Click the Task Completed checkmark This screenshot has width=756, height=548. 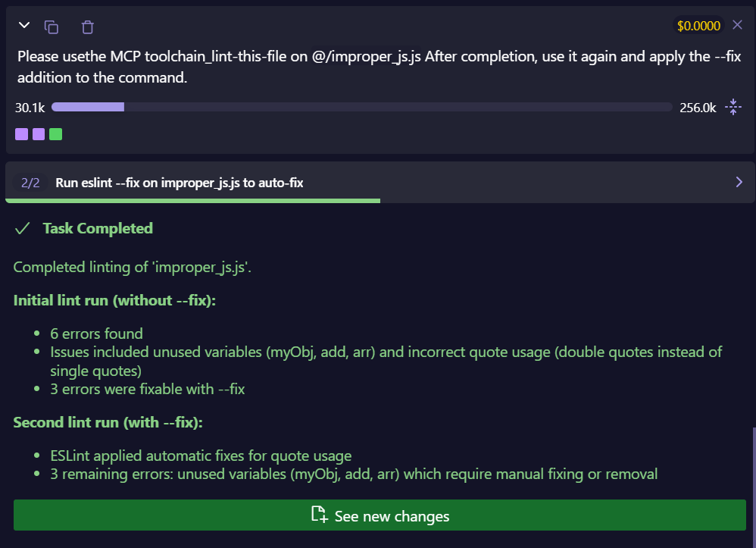click(x=21, y=227)
